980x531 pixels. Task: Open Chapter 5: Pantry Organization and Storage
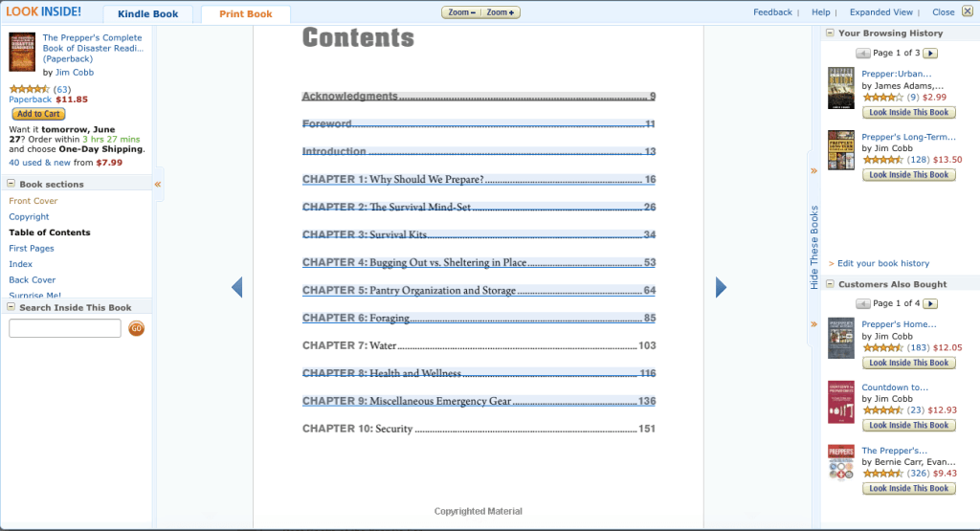click(479, 290)
